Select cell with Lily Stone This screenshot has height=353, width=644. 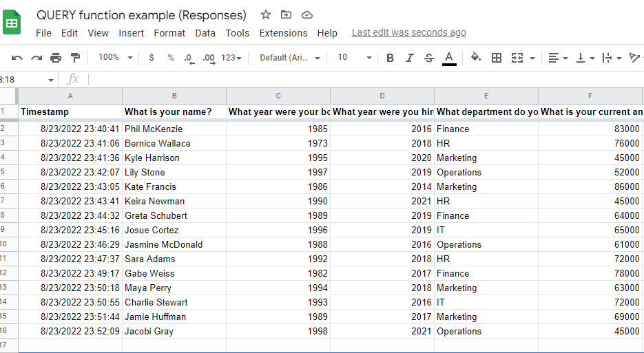[x=174, y=173]
